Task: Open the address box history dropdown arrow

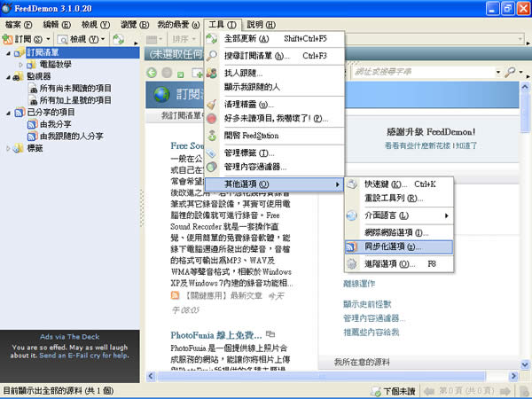Action: pos(498,73)
